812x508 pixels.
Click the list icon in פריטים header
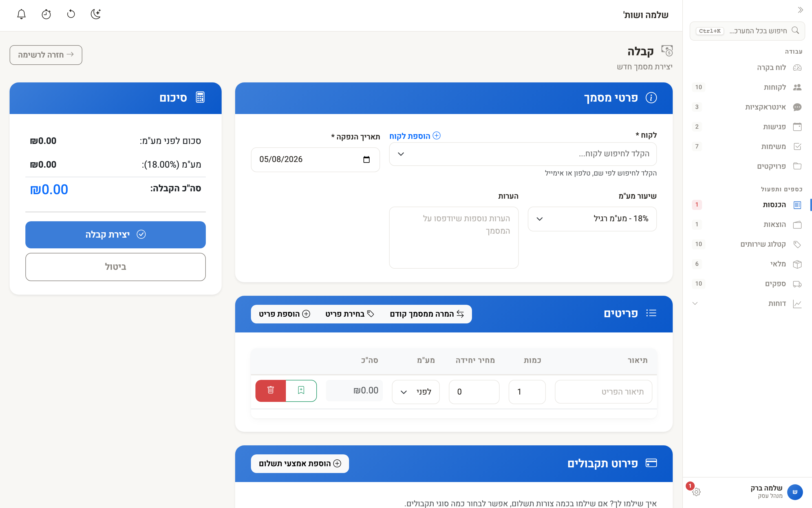pos(651,313)
